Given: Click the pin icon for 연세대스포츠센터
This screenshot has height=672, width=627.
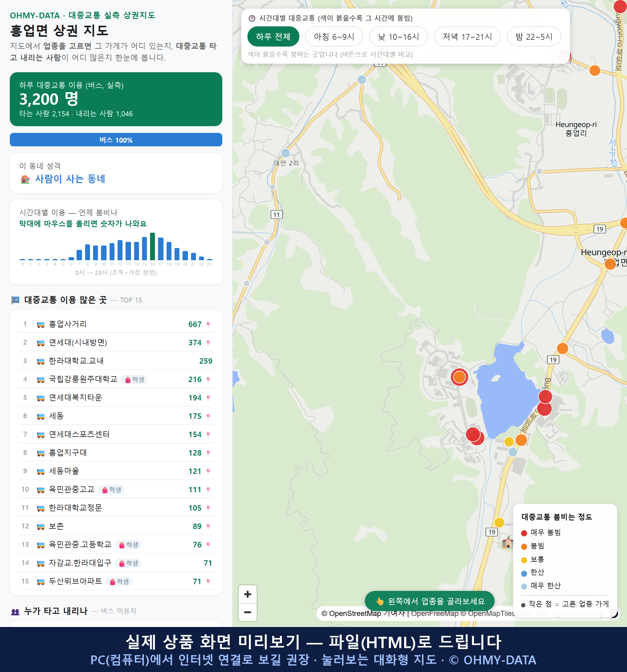Looking at the screenshot, I should tap(208, 435).
